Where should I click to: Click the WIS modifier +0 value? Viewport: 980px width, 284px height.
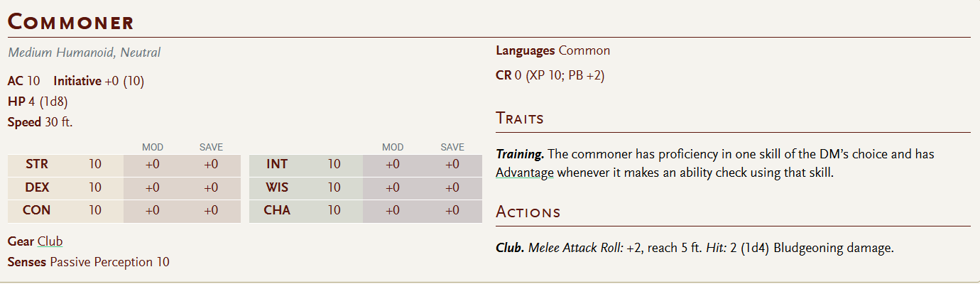tap(392, 188)
